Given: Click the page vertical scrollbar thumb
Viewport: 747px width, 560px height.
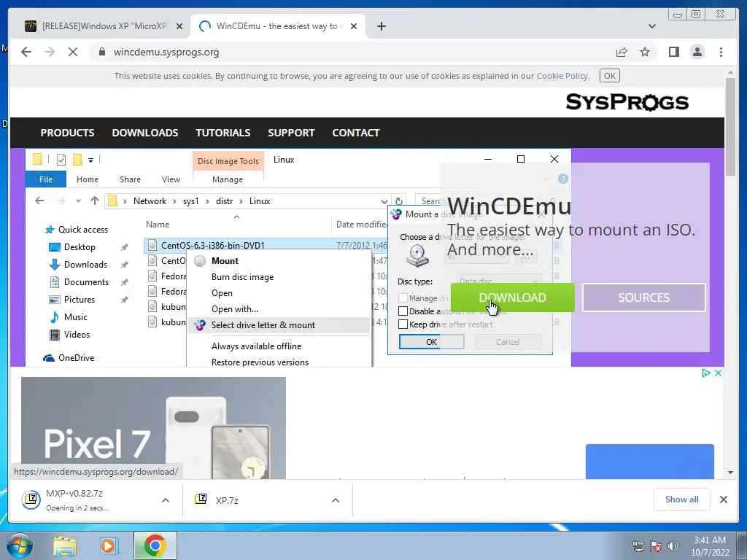Looking at the screenshot, I should pyautogui.click(x=730, y=127).
